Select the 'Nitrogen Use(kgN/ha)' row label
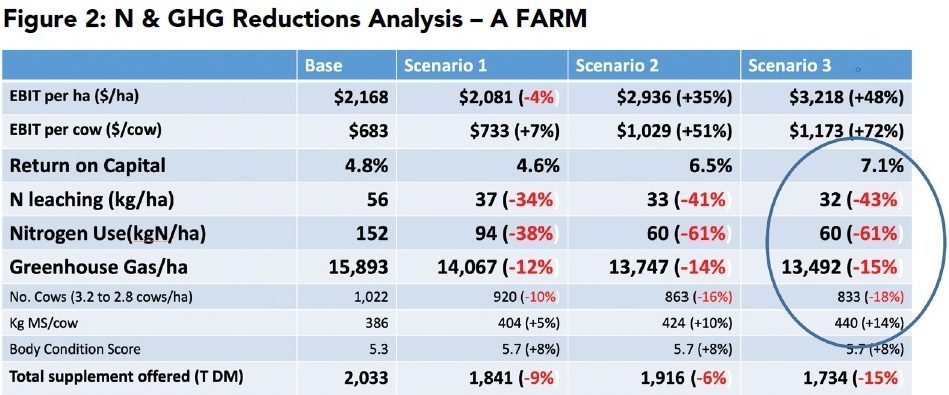 pyautogui.click(x=108, y=234)
